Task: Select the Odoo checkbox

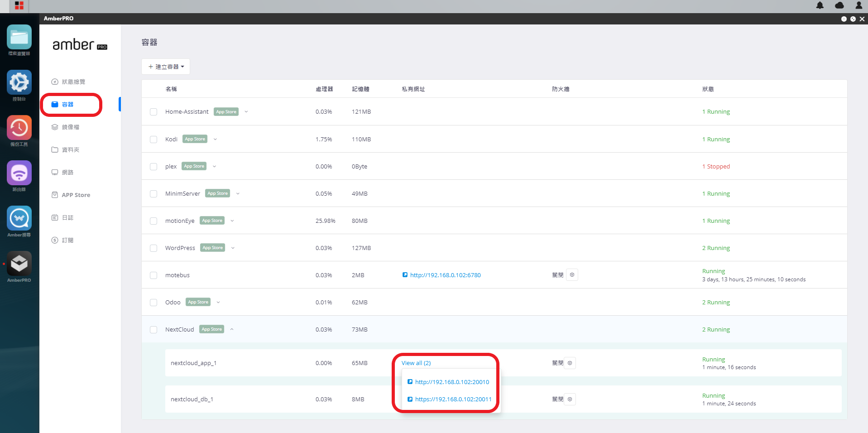Action: click(153, 303)
